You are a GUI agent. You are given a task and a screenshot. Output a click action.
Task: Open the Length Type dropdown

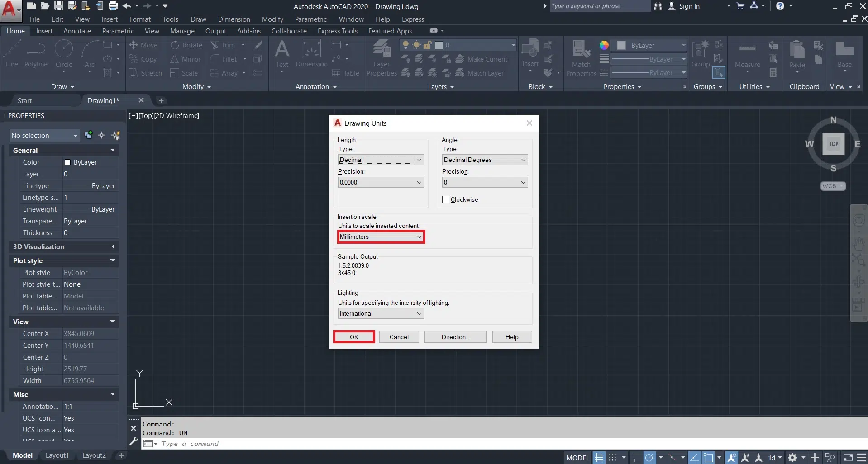pos(381,160)
